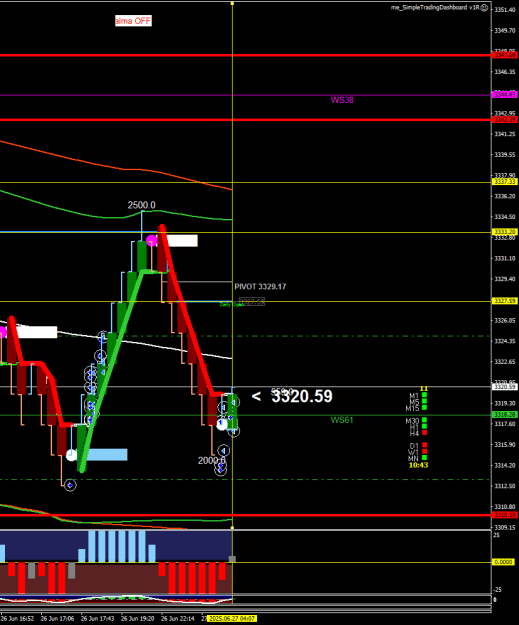Click the red 3347.88 price tag

[505, 55]
